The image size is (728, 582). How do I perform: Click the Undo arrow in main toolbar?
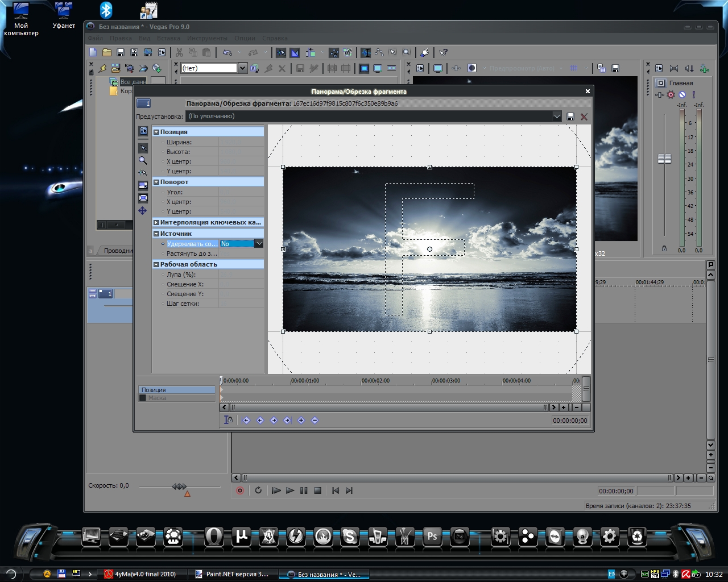pyautogui.click(x=227, y=52)
